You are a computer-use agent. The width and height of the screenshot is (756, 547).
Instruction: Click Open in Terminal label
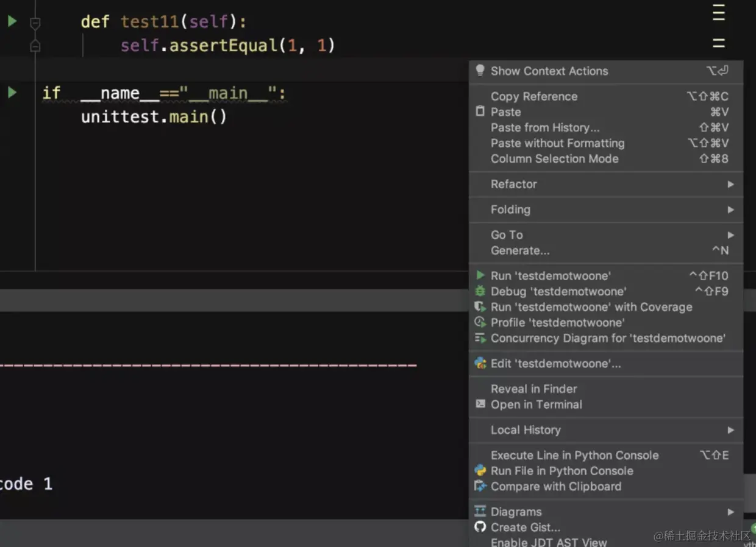click(537, 404)
